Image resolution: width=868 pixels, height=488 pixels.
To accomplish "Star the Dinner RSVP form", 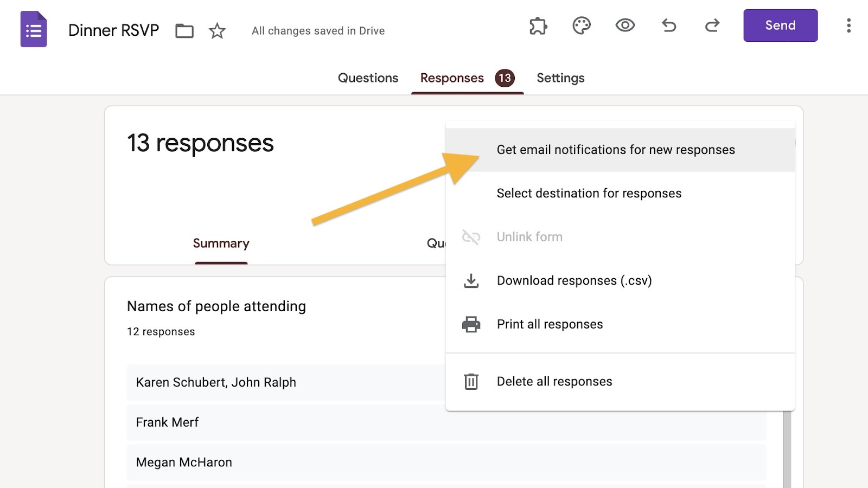I will coord(217,31).
